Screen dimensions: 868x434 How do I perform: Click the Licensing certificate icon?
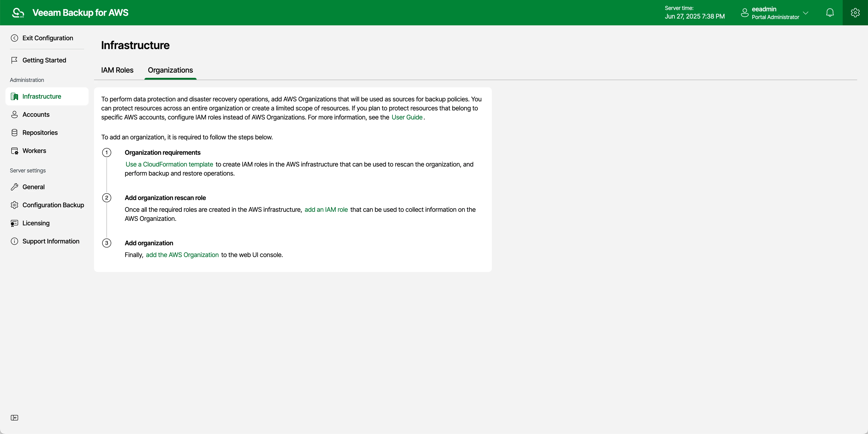tap(14, 223)
